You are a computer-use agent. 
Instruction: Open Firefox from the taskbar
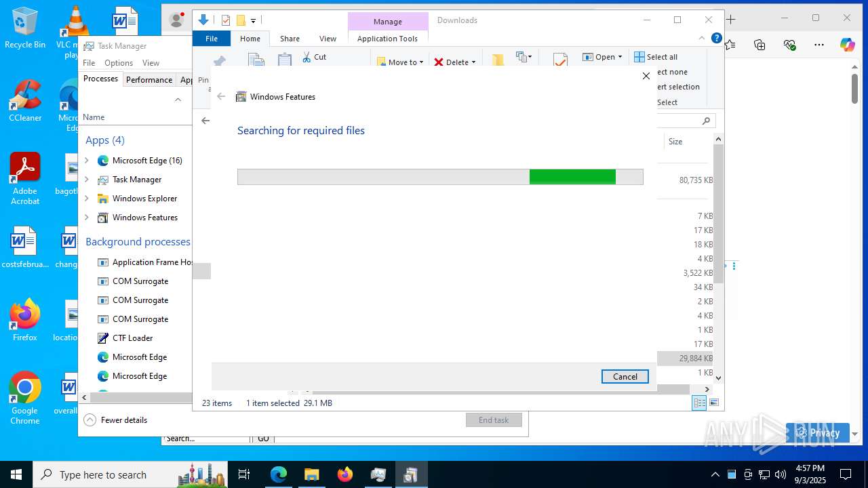pyautogui.click(x=345, y=474)
